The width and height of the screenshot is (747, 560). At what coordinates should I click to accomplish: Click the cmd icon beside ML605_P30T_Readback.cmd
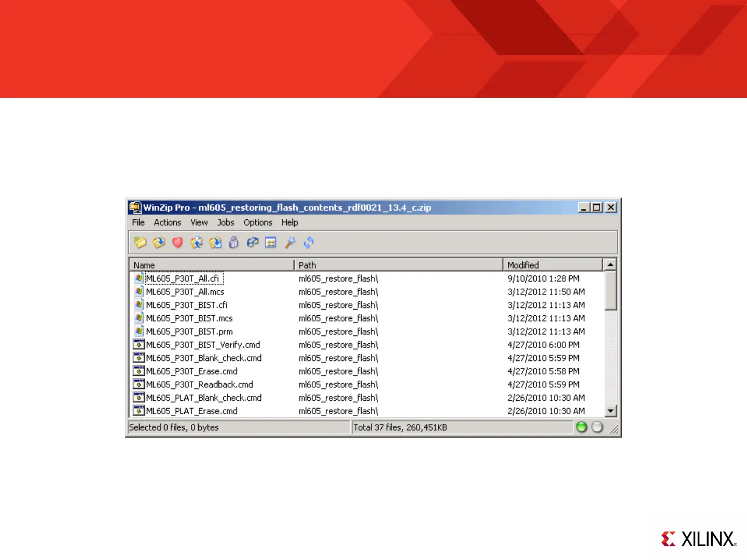pos(139,384)
